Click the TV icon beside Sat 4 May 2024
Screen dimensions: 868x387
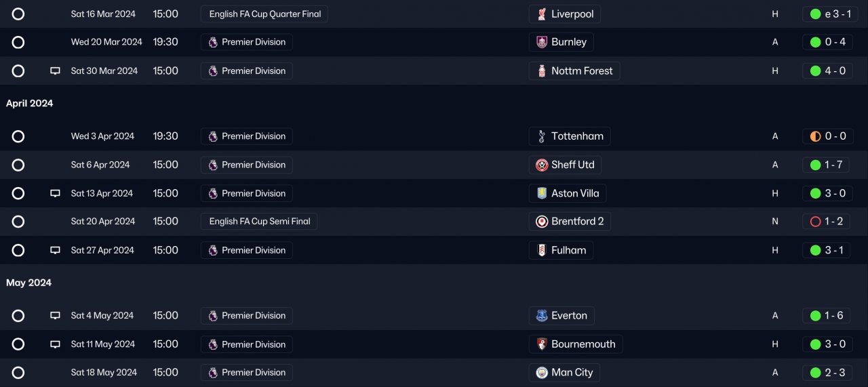coord(56,316)
